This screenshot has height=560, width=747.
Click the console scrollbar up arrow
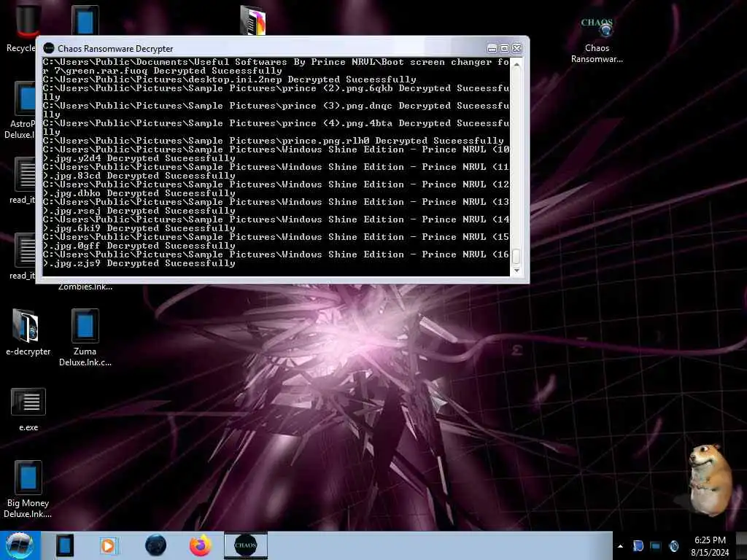[516, 64]
